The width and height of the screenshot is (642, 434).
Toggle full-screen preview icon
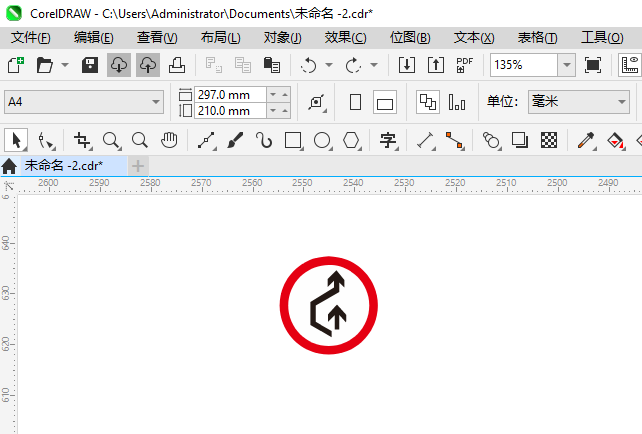[593, 65]
